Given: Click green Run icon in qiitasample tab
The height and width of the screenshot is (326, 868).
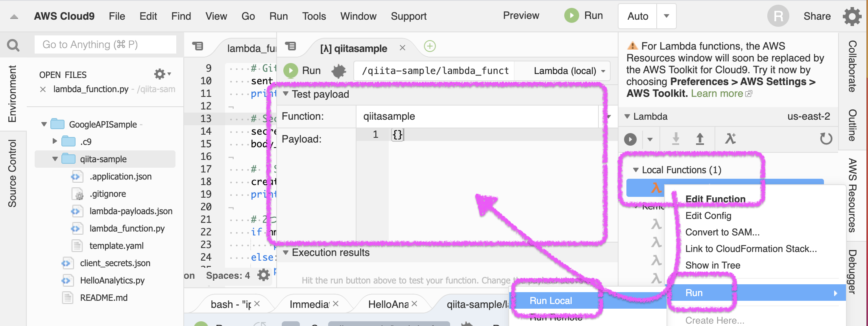Looking at the screenshot, I should (291, 70).
